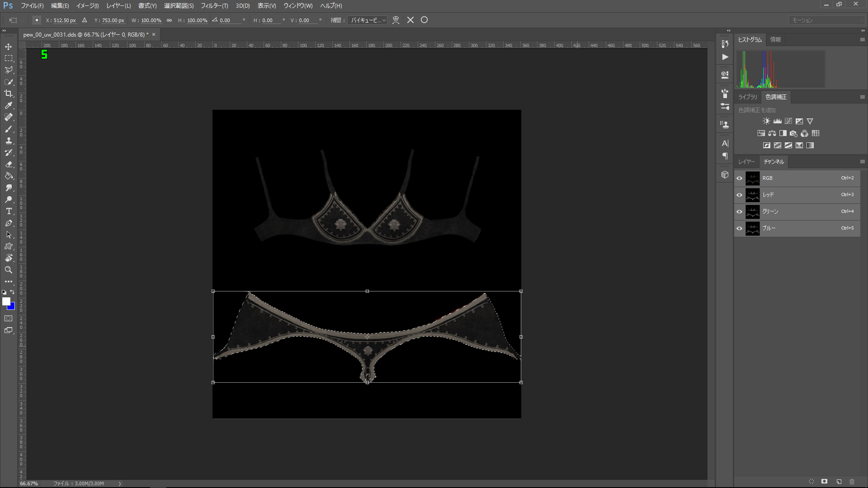Viewport: 868px width, 488px height.
Task: Toggle the ブルー channel eye icon
Action: (x=740, y=228)
